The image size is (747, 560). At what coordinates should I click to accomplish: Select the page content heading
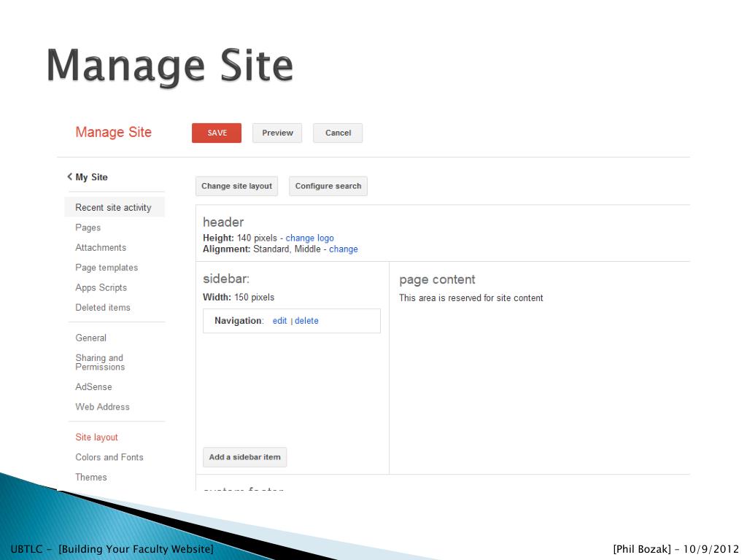click(438, 279)
